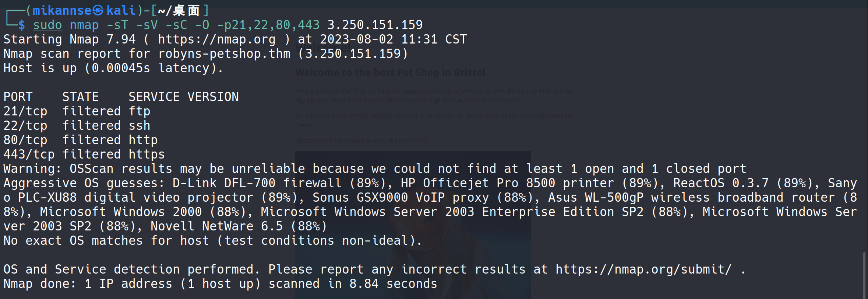Click the Kali logo symbol in the prompt
The height and width of the screenshot is (299, 868).
click(98, 11)
